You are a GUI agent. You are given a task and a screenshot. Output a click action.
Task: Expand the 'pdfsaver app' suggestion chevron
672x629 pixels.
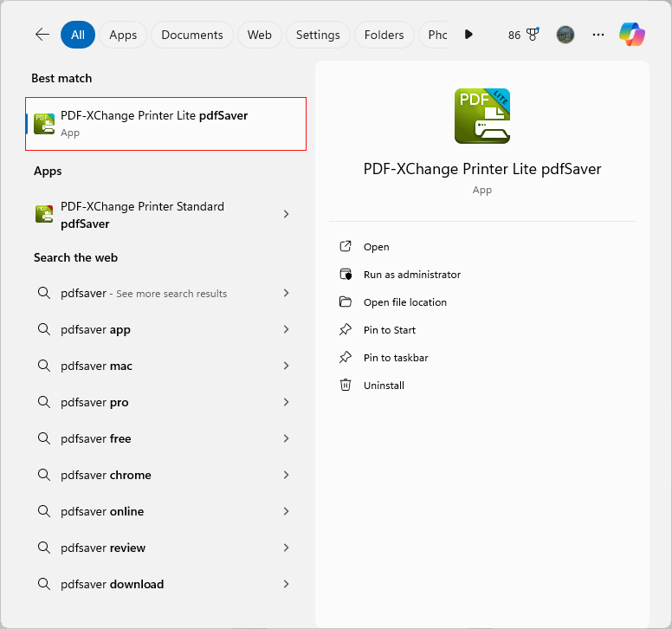tap(287, 329)
